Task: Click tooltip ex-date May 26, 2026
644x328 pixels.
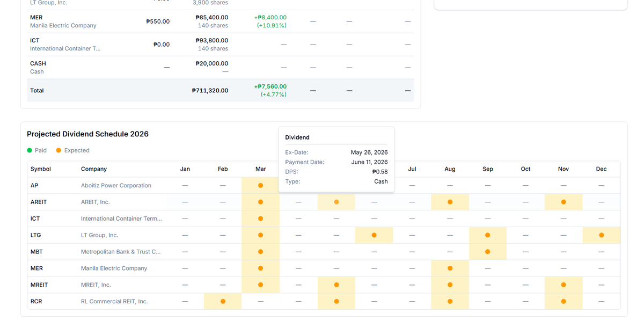Action: [x=369, y=152]
